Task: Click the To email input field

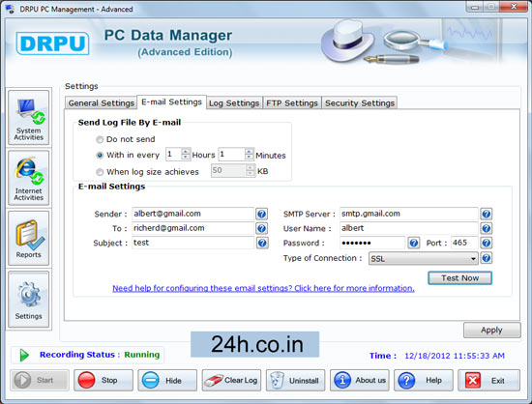Action: [x=192, y=228]
